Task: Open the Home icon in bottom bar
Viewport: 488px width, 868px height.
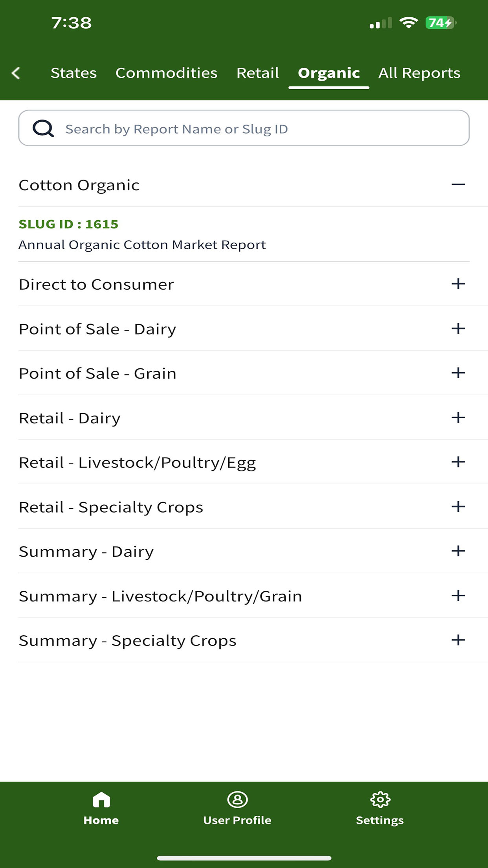Action: click(x=101, y=800)
